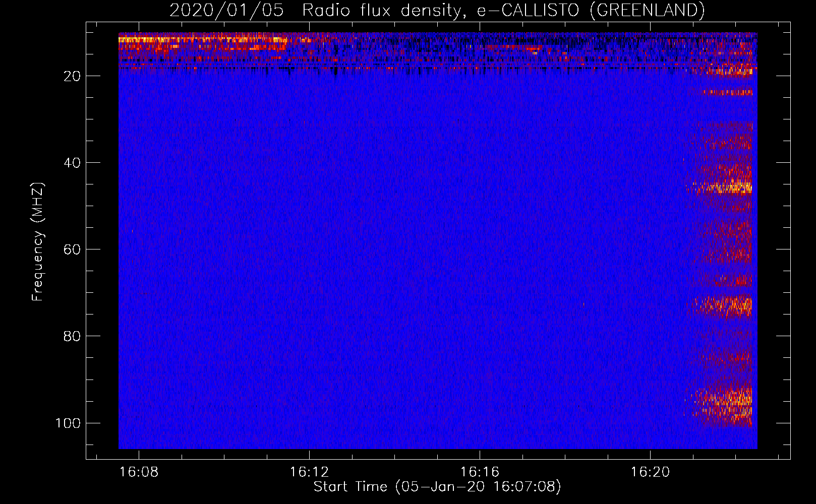
Task: Click the 16:16 time tick label
Action: pyautogui.click(x=480, y=472)
